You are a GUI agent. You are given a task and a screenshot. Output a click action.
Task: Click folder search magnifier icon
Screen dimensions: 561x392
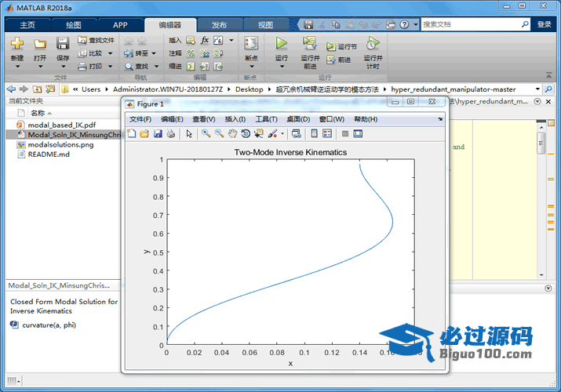548,89
